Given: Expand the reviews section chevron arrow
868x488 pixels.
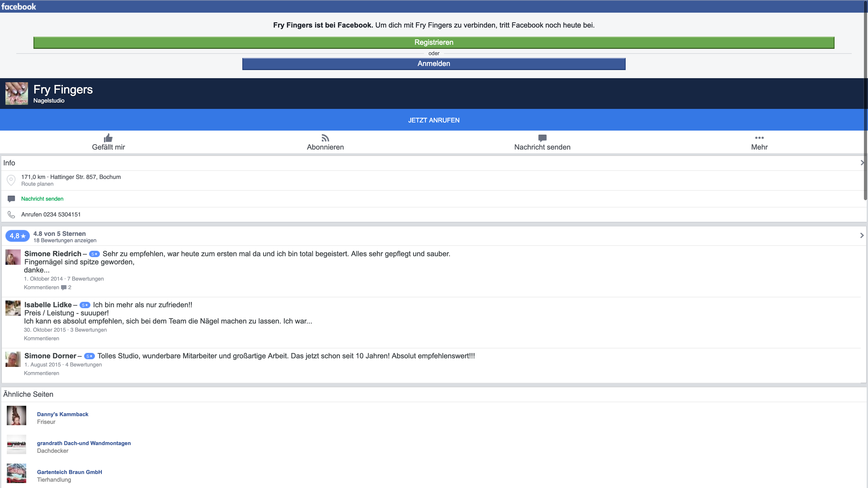Looking at the screenshot, I should coord(862,235).
